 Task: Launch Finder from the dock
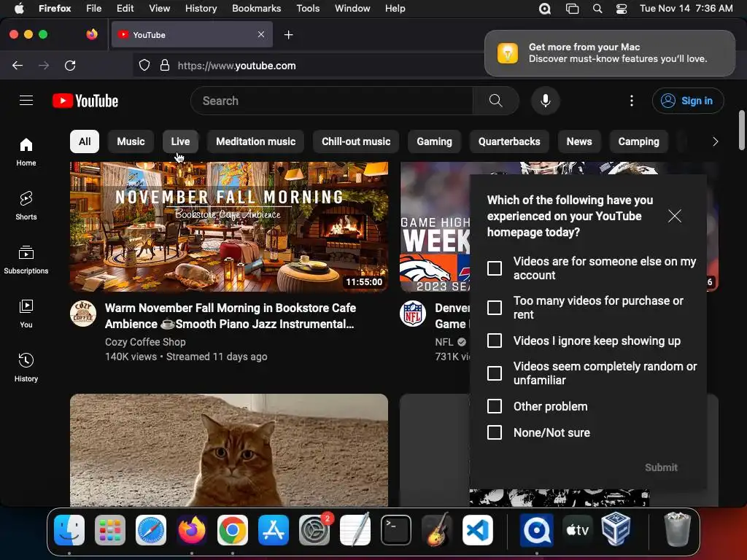click(x=69, y=530)
